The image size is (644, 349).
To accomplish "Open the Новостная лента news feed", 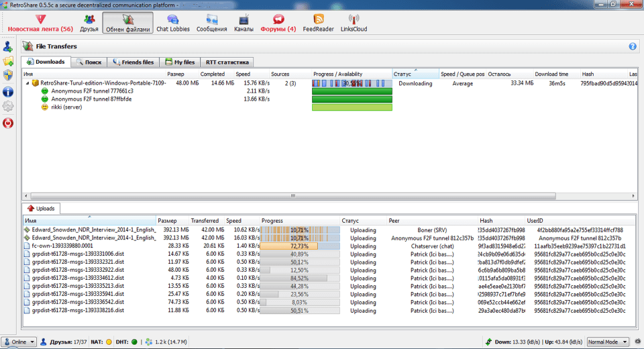I will [40, 23].
